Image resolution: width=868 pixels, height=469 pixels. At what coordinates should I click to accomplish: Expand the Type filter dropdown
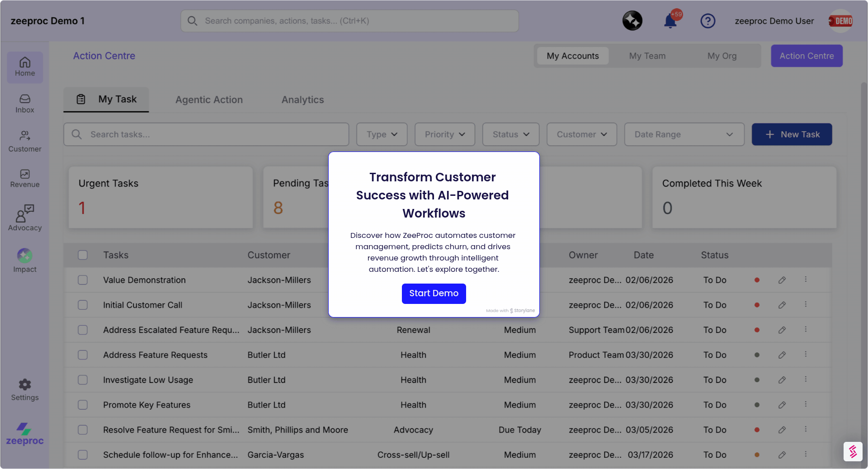coord(382,134)
